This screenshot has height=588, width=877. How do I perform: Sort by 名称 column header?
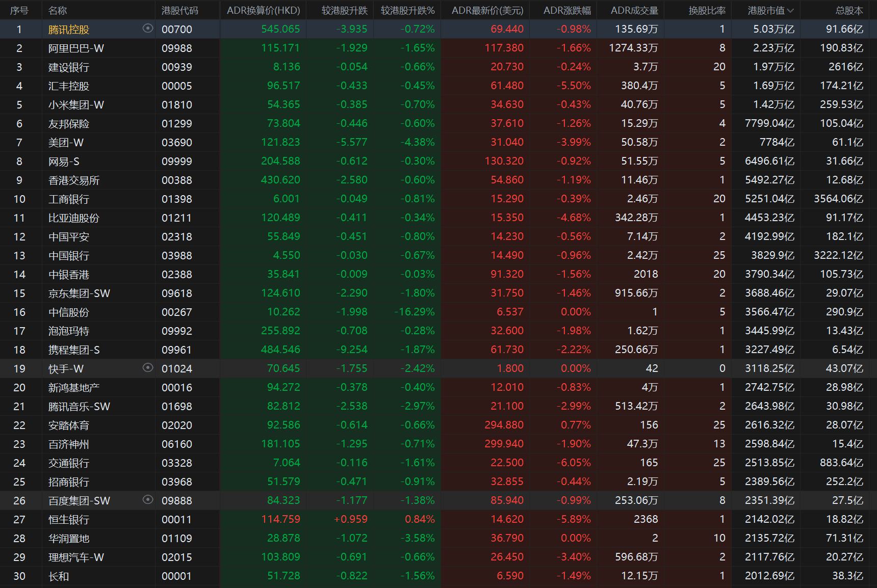[58, 10]
